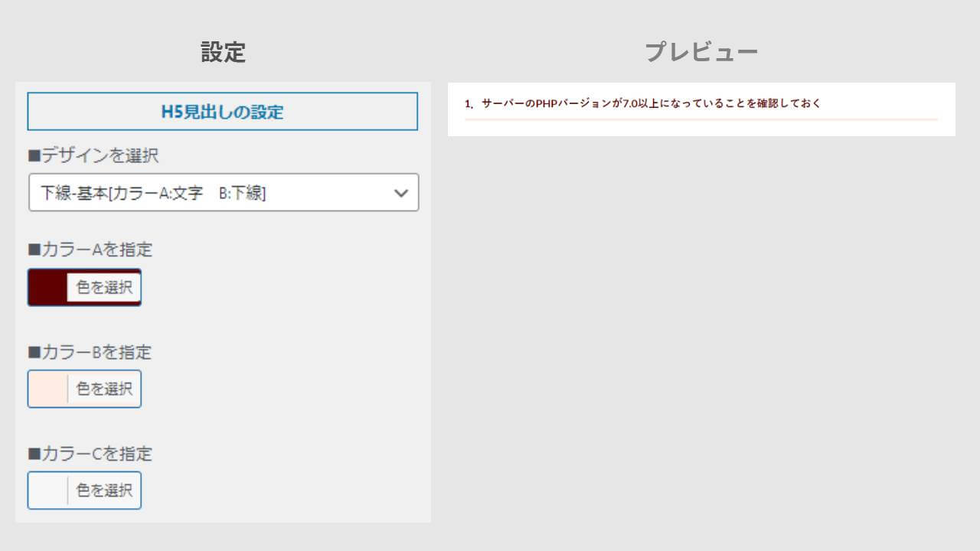Select the ■カラーAを指定 label
The height and width of the screenshot is (551, 980).
pos(90,249)
